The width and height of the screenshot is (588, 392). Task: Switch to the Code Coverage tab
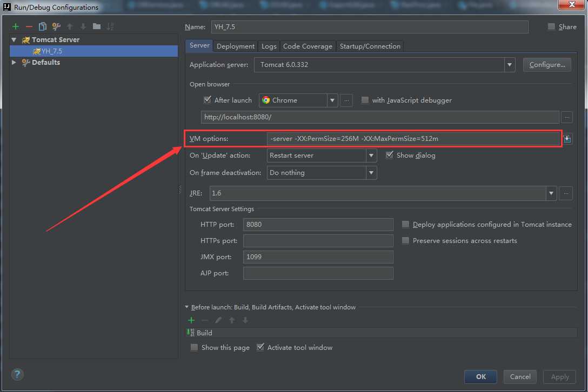pyautogui.click(x=308, y=46)
